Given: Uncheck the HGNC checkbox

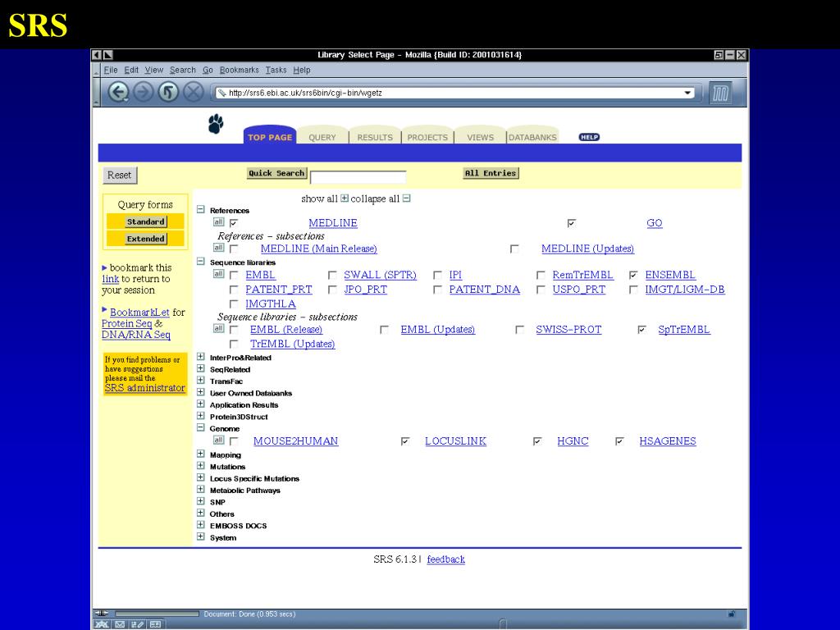Looking at the screenshot, I should tap(537, 441).
